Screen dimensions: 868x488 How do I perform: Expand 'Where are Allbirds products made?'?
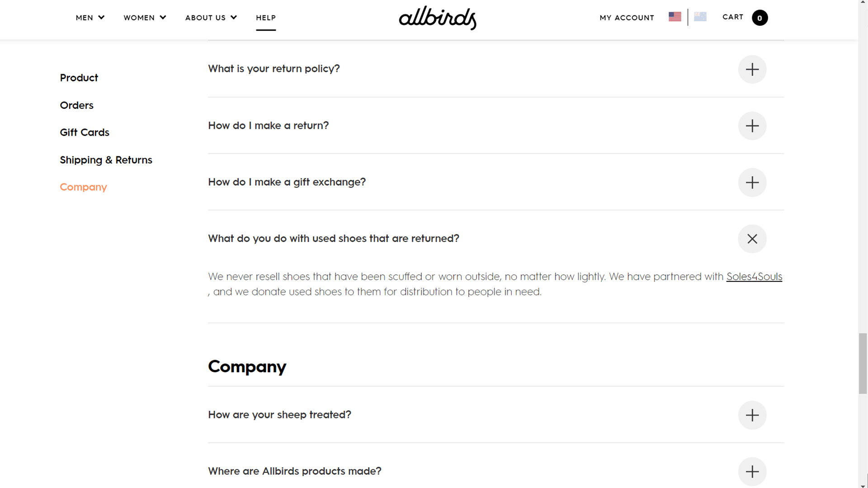pos(752,471)
